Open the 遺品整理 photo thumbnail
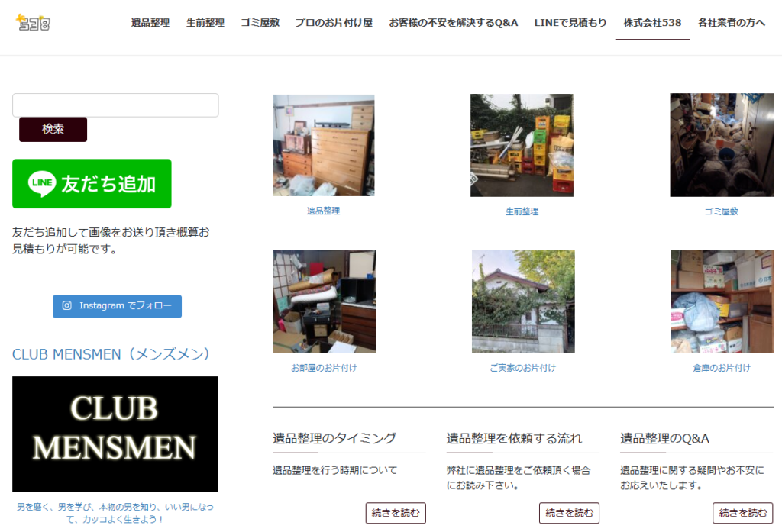Viewport: 782px width, 532px height. [x=324, y=145]
